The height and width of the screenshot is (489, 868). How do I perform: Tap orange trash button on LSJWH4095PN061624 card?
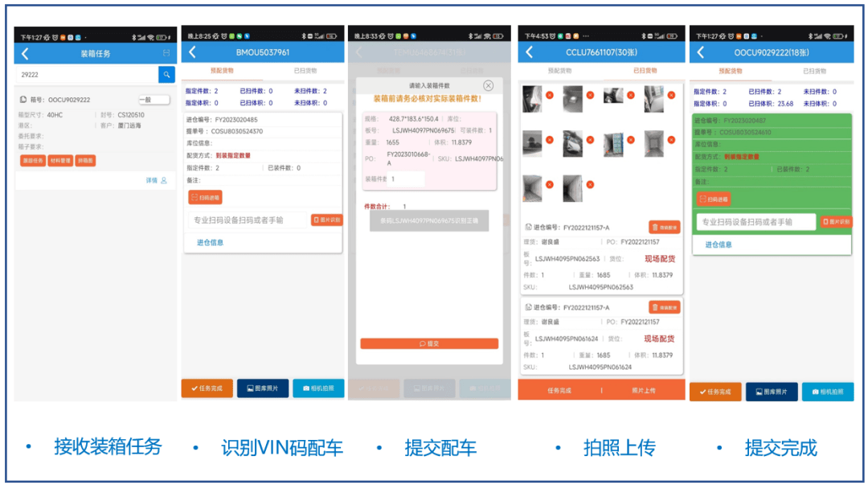(x=665, y=307)
